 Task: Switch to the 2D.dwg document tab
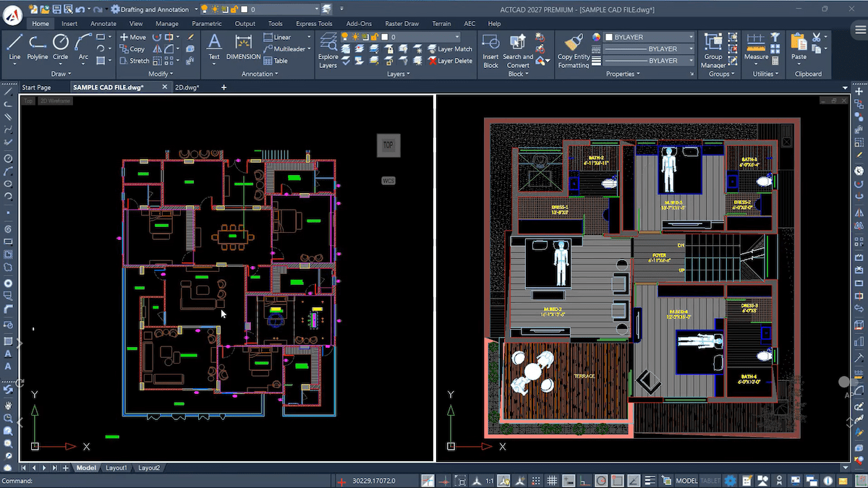[x=187, y=87]
